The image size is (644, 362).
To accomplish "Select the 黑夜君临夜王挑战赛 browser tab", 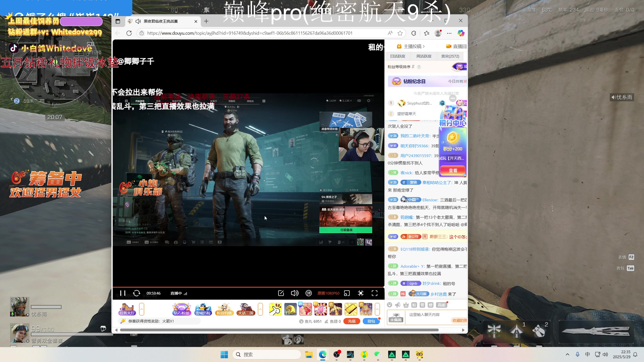I will (163, 21).
